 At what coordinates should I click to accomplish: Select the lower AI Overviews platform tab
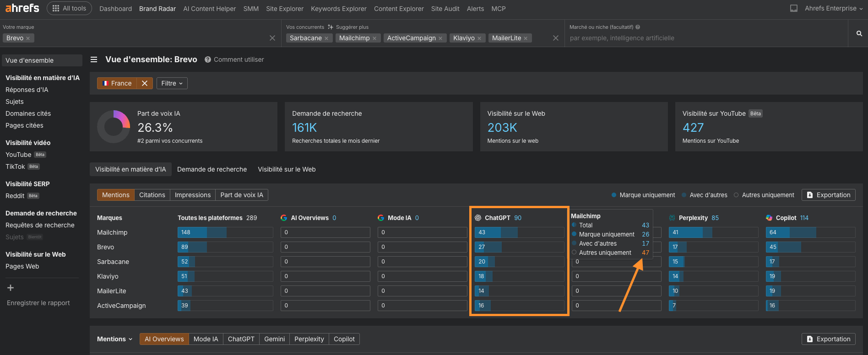[164, 339]
